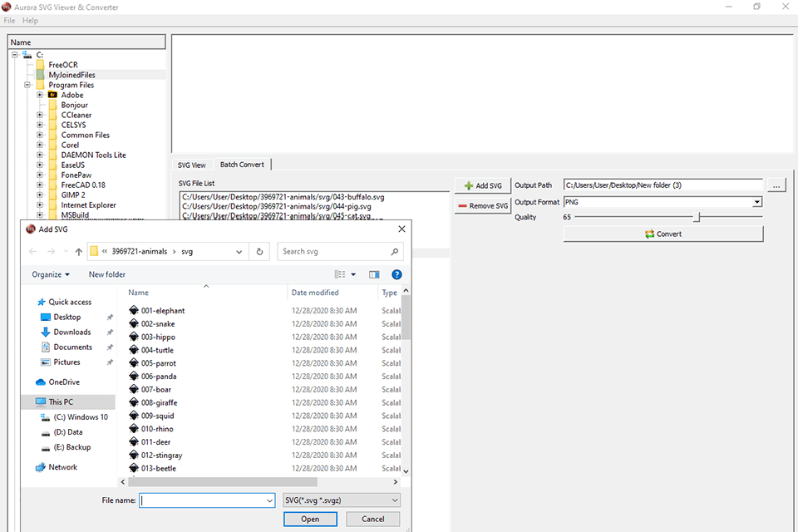
Task: Click the MyJoinedFiles folder in tree
Action: click(x=71, y=75)
